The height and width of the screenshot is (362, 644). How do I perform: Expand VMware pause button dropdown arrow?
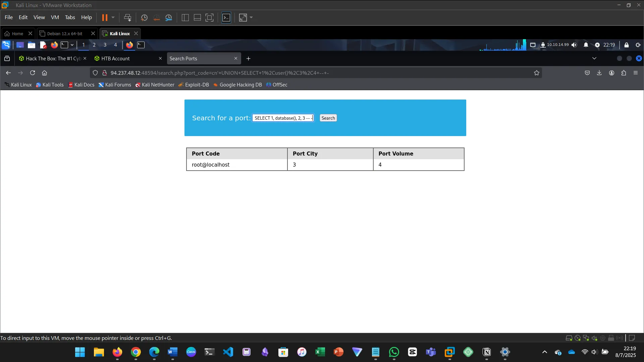click(x=113, y=17)
